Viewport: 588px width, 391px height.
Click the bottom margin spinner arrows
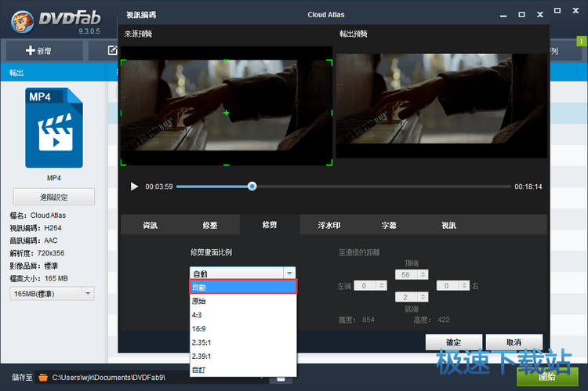pos(423,297)
